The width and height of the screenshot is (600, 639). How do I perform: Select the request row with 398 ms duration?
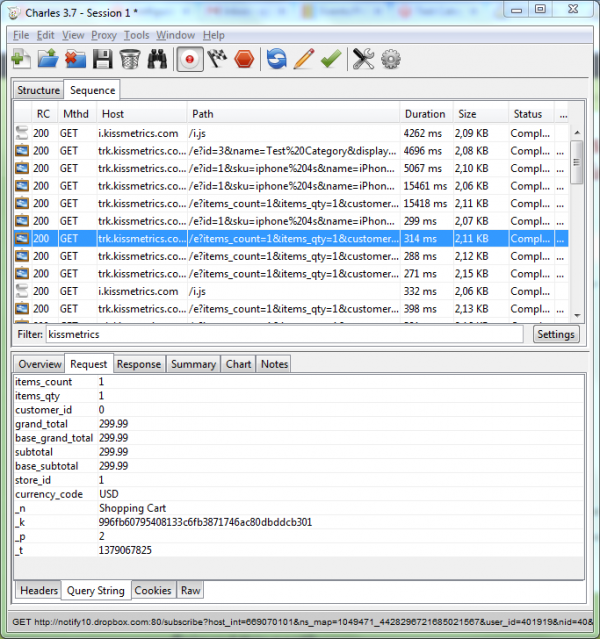[x=291, y=308]
